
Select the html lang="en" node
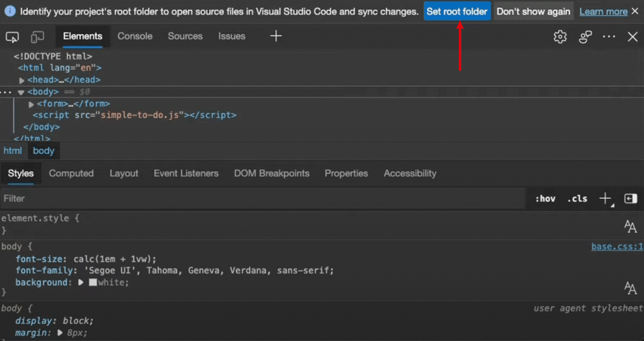[x=59, y=68]
